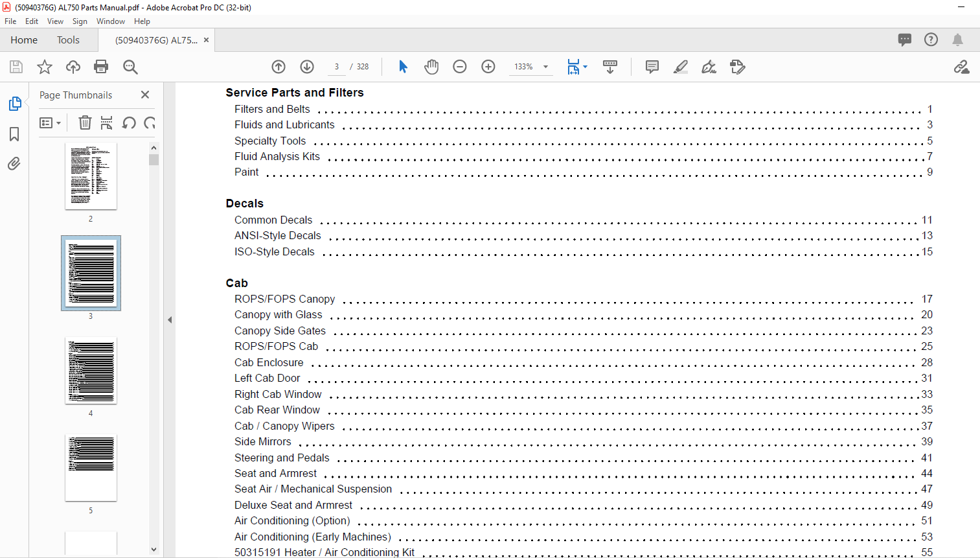This screenshot has height=558, width=980.
Task: Add the file to starred favorites
Action: (45, 67)
